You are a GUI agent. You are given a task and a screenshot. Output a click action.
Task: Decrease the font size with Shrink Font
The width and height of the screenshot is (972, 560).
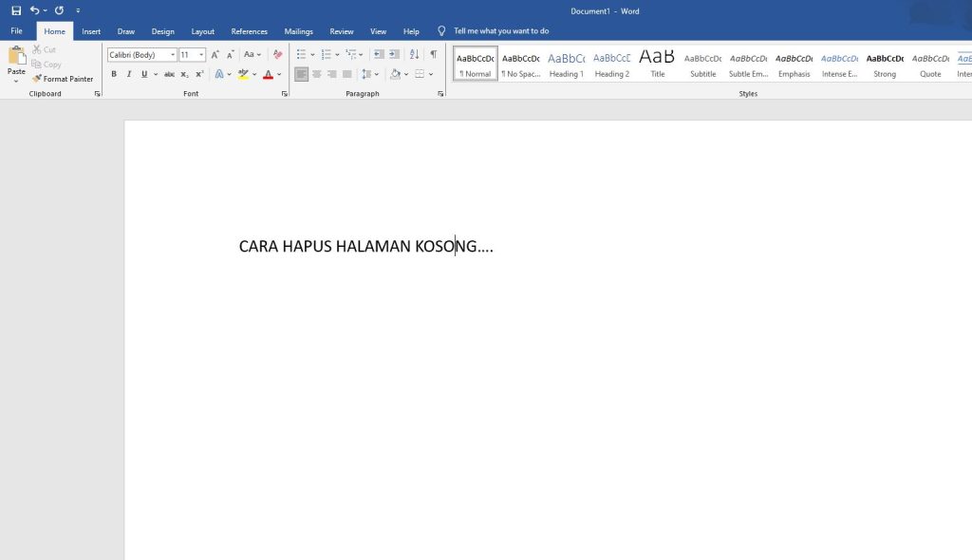[230, 54]
